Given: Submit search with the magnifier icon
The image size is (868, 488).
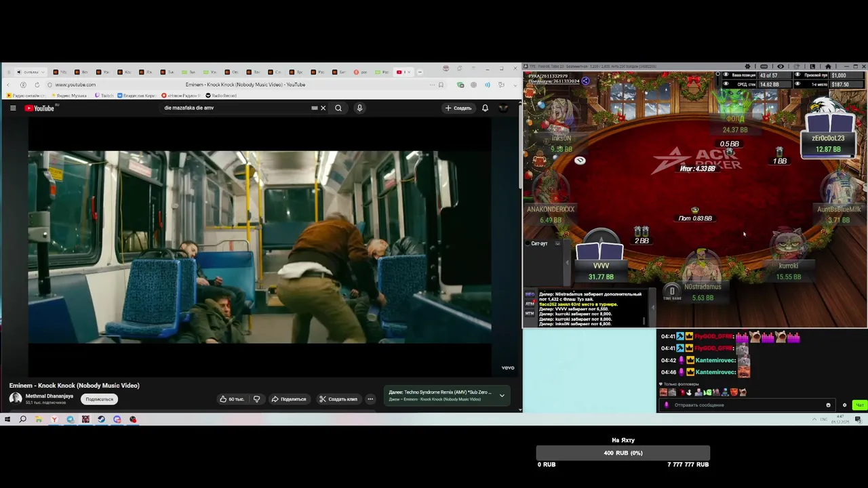Looking at the screenshot, I should pyautogui.click(x=338, y=108).
